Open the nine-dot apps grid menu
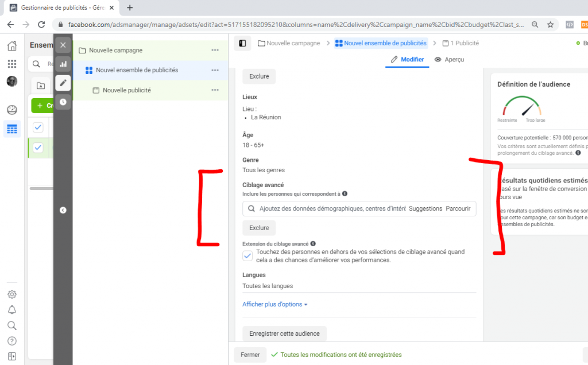This screenshot has height=365, width=588. pyautogui.click(x=11, y=64)
